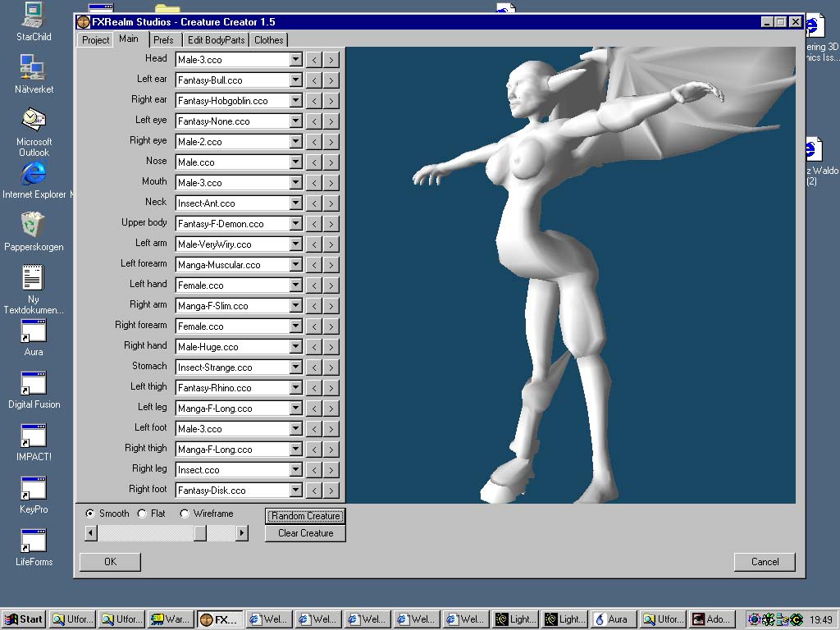Select the Flat shading radio button
Screen dimensions: 840x630
142,514
